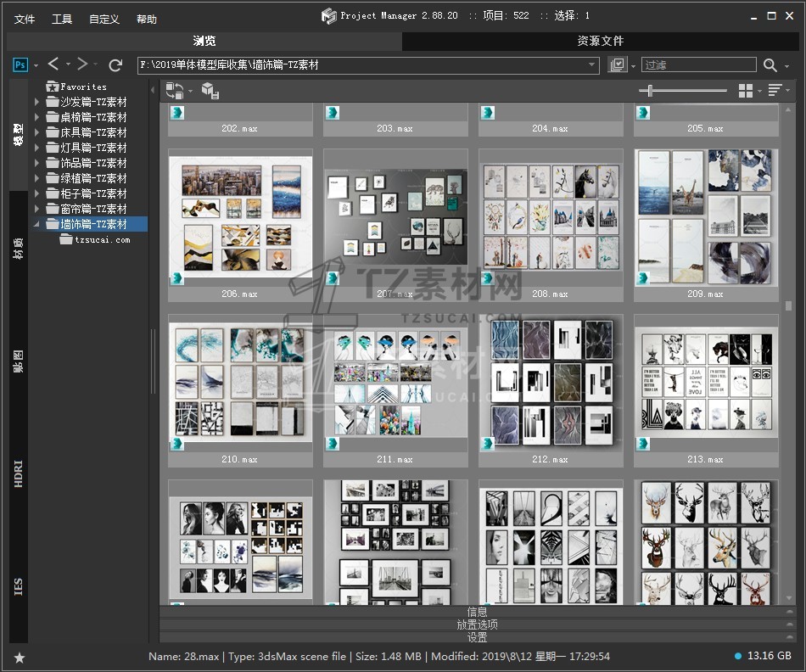Screen dimensions: 806x672
Task: Click the star icon in the status bar
Action: [20, 657]
